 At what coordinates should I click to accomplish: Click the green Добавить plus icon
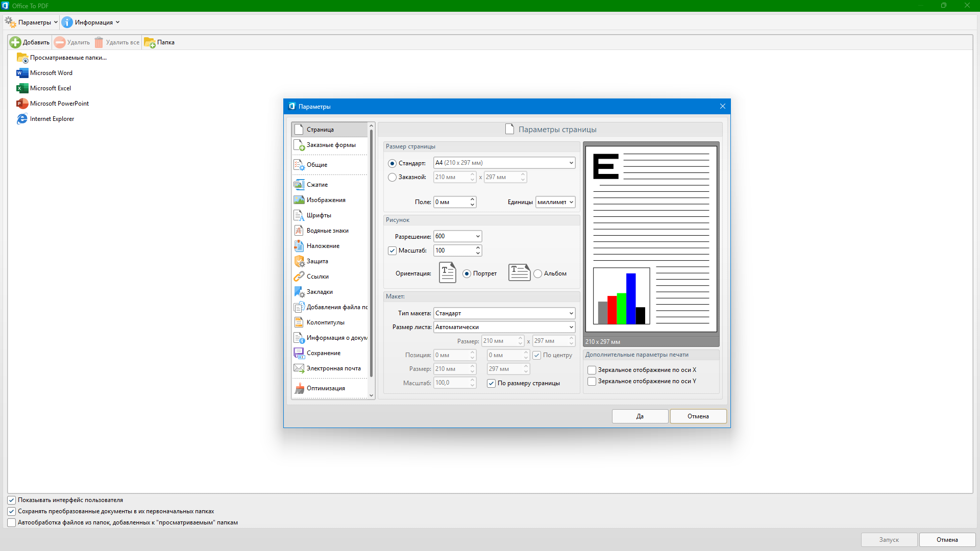[x=15, y=42]
